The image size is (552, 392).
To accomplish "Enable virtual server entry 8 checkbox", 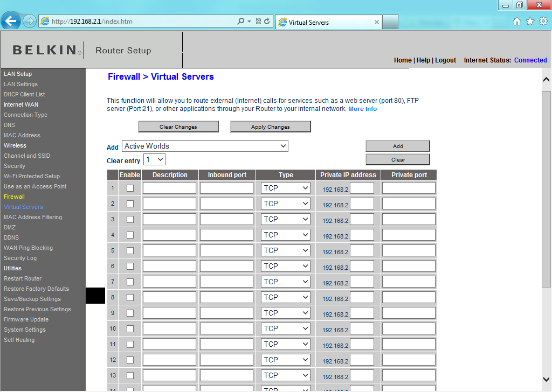I will tap(130, 297).
